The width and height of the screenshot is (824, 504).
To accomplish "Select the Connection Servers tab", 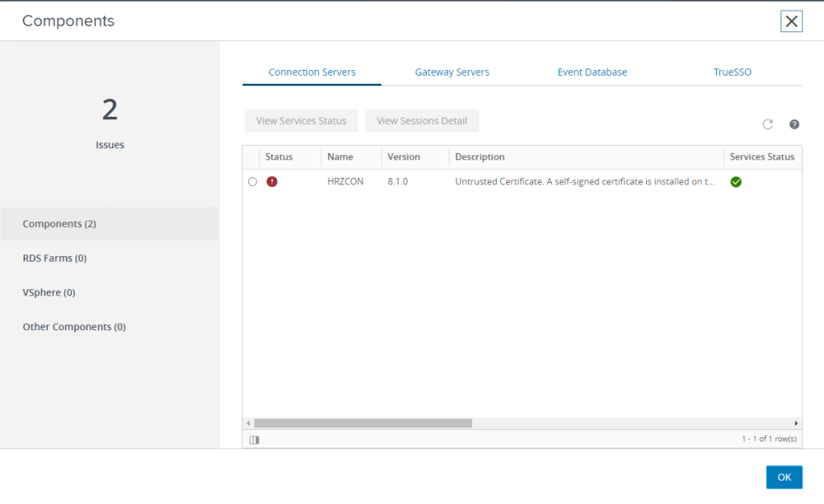I will 312,72.
